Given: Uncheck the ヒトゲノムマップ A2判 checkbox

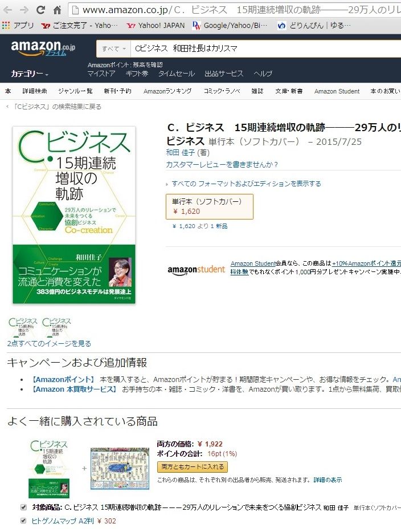Looking at the screenshot, I should click(x=23, y=521).
